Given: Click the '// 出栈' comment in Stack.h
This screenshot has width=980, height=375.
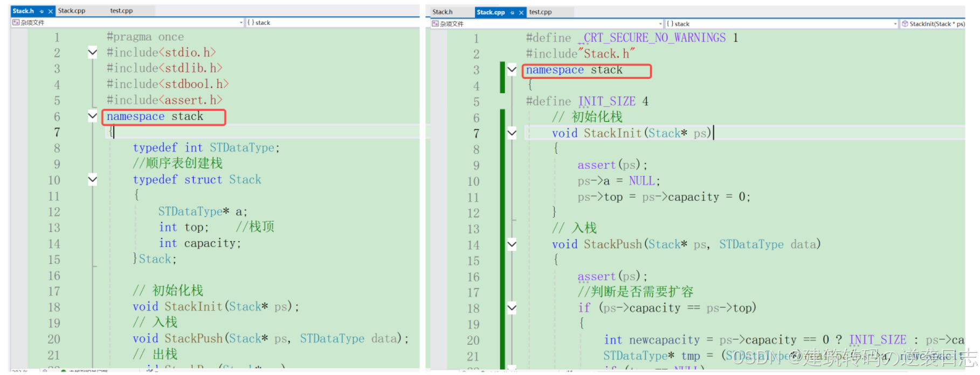Looking at the screenshot, I should [155, 354].
